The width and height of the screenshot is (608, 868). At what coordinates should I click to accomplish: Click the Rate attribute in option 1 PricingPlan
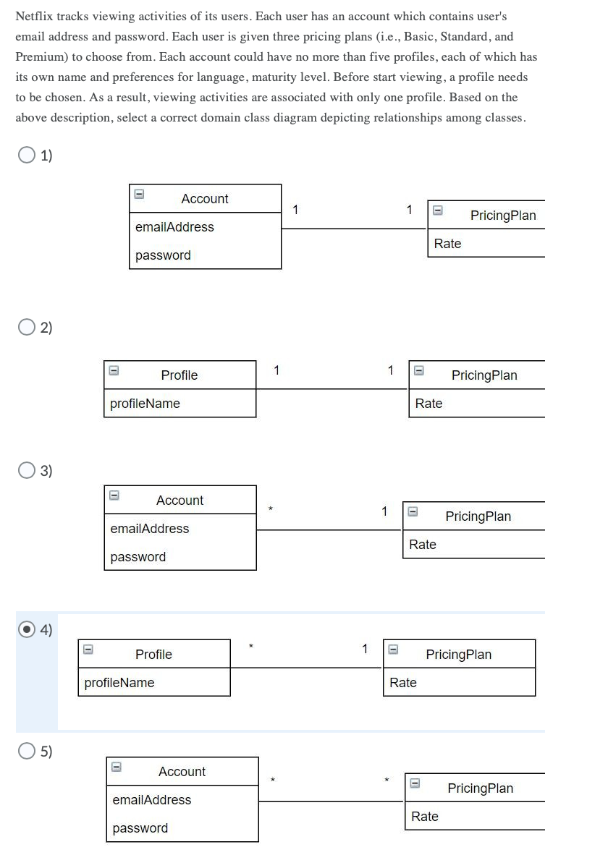click(447, 244)
